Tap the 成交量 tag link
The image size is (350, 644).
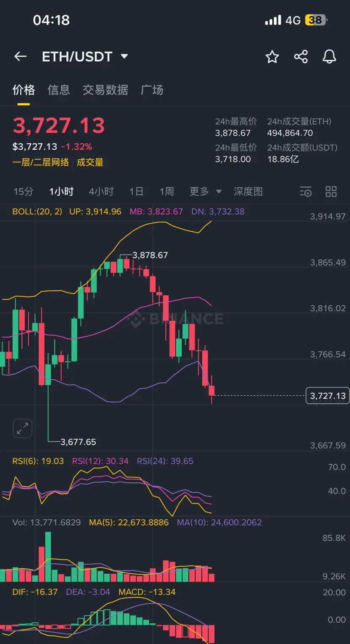tap(90, 162)
